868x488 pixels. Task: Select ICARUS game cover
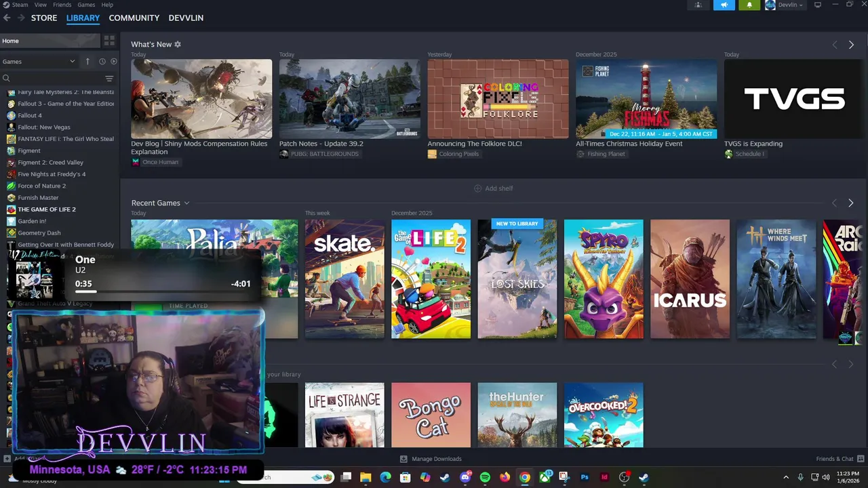[x=690, y=279]
